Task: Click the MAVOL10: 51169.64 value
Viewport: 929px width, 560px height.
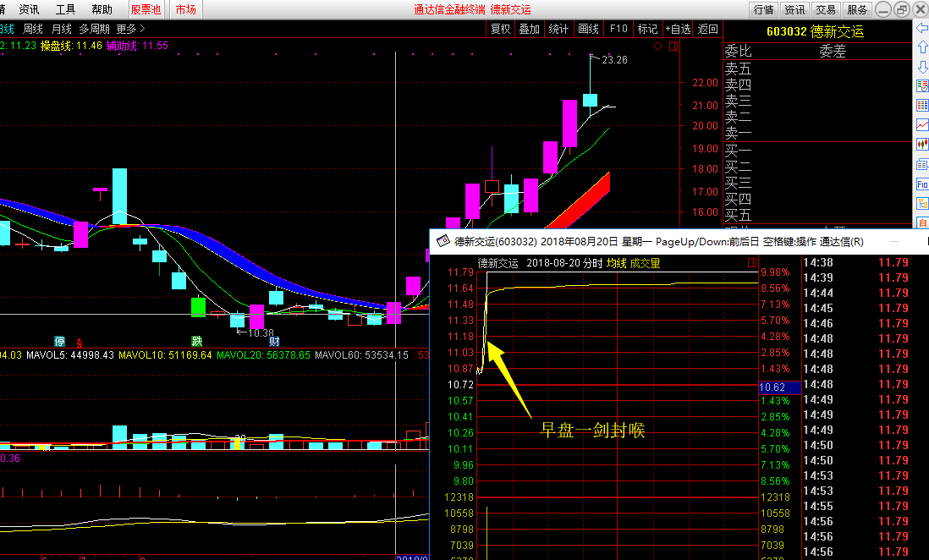Action: point(165,355)
